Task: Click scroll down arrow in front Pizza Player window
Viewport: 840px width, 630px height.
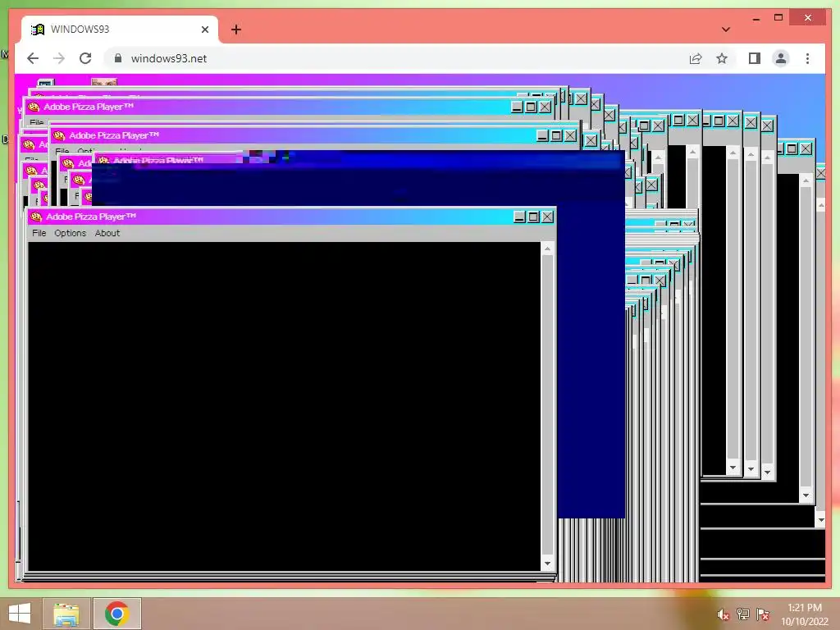Action: (547, 563)
